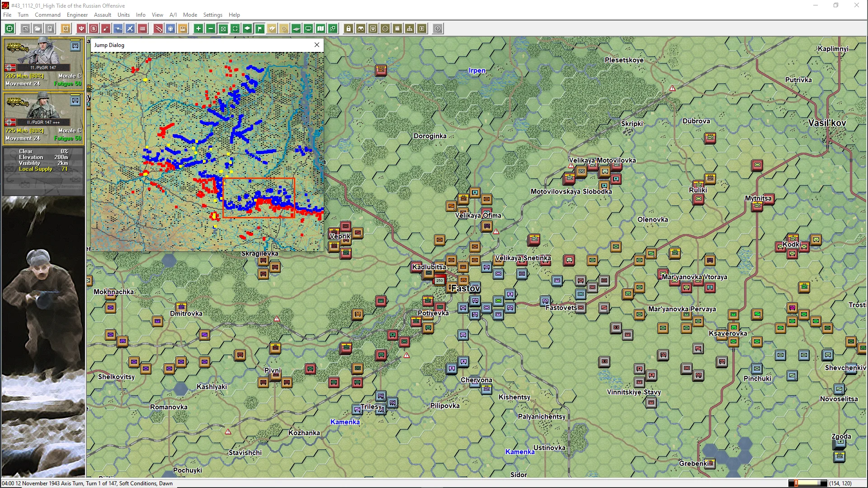Click the Russian soldier portrait panel
The image size is (868, 488).
43,337
